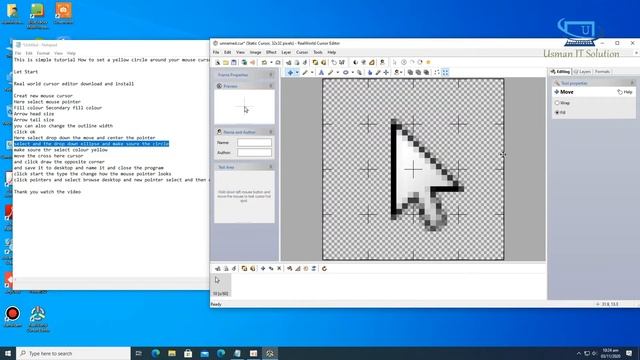Collapse the Name and Author panel
The image size is (640, 360).
point(271,132)
